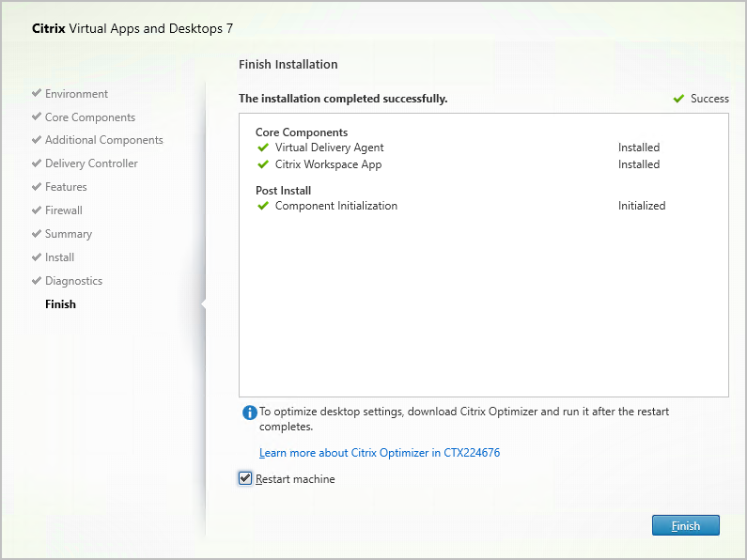Click the Citrix Workspace App checkmark icon
The image size is (747, 560).
(x=263, y=164)
